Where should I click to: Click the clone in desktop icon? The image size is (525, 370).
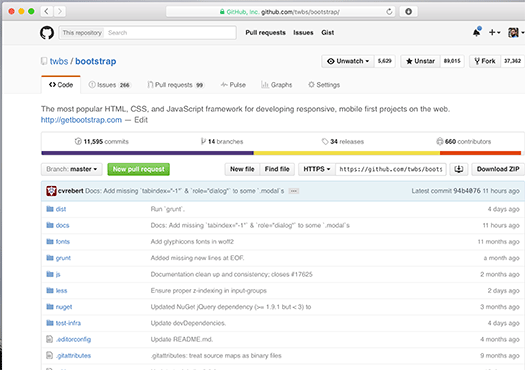459,169
